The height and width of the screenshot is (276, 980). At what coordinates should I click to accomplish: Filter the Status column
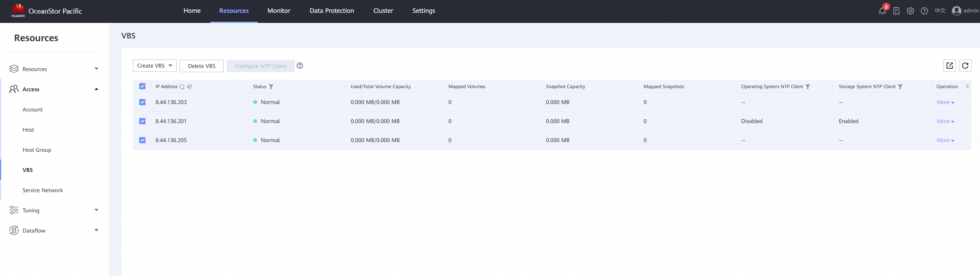click(x=271, y=87)
